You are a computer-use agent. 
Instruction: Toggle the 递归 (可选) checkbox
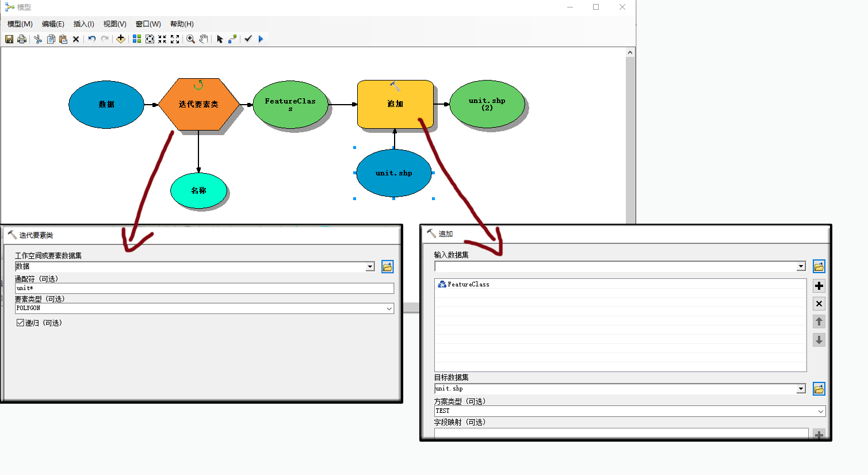[20, 323]
